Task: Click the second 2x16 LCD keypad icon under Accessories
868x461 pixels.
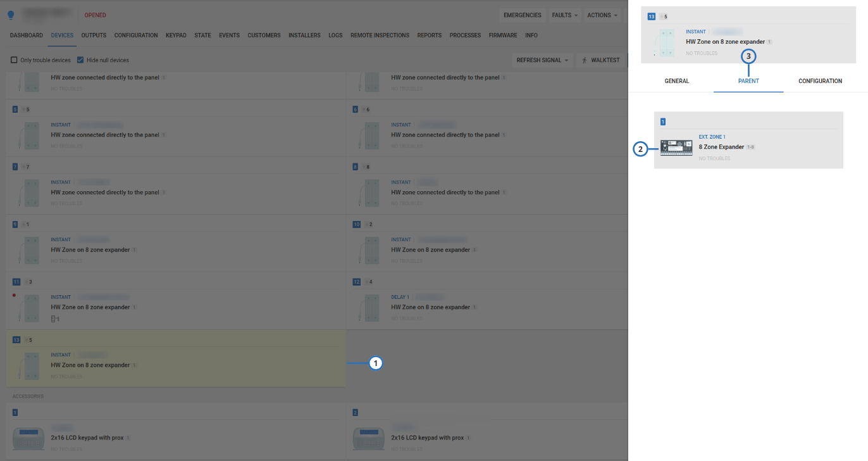Action: [369, 438]
